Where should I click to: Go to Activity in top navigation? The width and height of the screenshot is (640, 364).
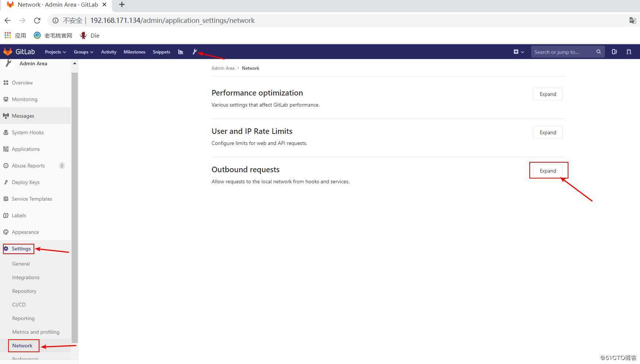108,52
